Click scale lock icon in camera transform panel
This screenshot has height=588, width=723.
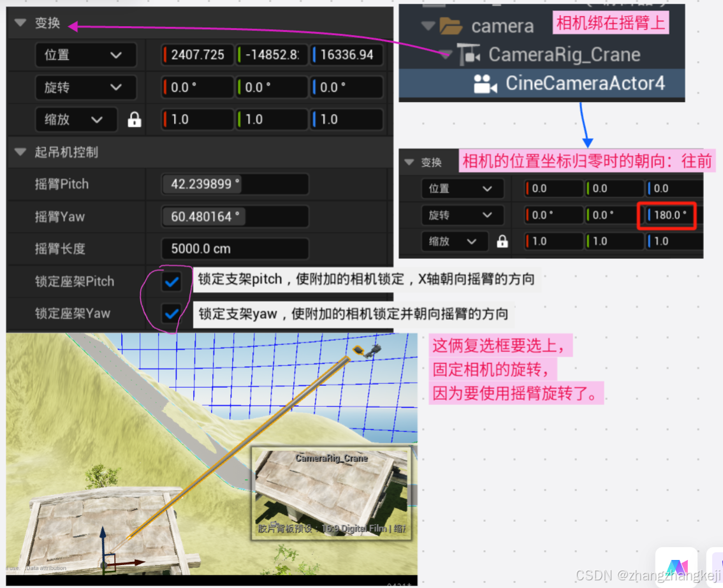[502, 241]
